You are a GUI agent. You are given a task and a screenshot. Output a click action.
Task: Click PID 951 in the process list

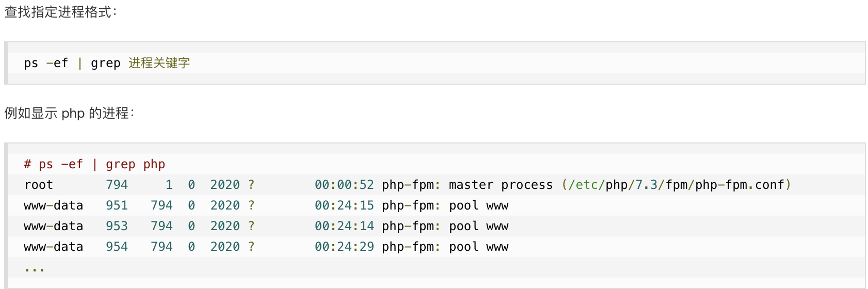(x=117, y=205)
